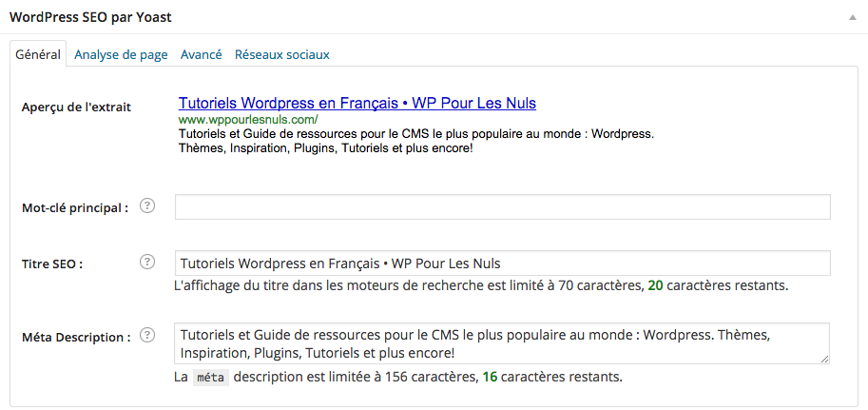Focus the Méta Description textarea
The width and height of the screenshot is (868, 410).
click(x=502, y=343)
